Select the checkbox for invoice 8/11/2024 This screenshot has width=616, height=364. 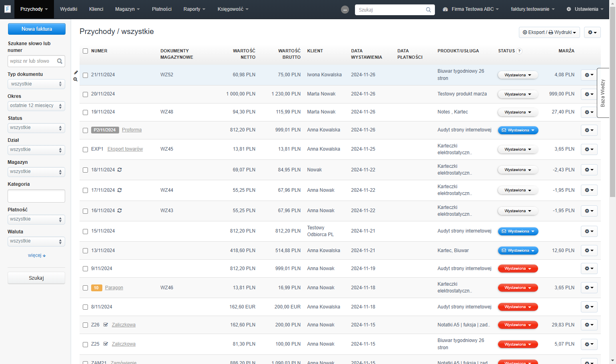85,307
